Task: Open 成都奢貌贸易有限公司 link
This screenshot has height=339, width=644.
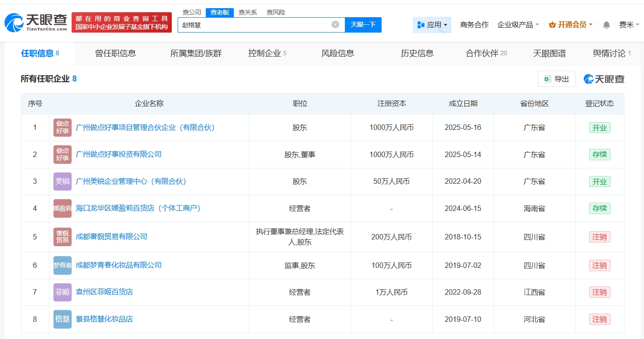Action: click(111, 237)
